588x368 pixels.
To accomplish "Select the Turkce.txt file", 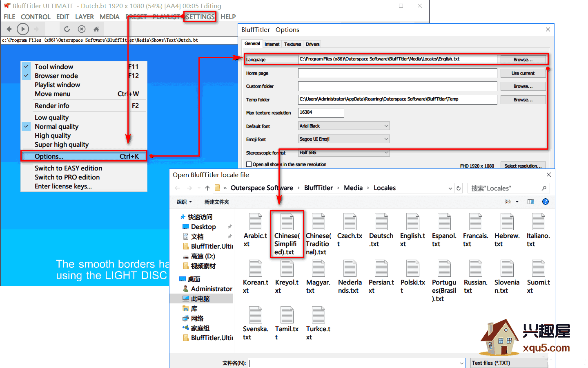I will (318, 323).
